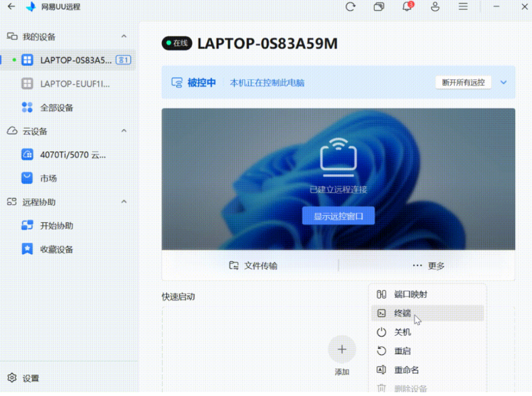This screenshot has height=396, width=532.
Task: Collapse the 我的设备 section
Action: (x=124, y=36)
